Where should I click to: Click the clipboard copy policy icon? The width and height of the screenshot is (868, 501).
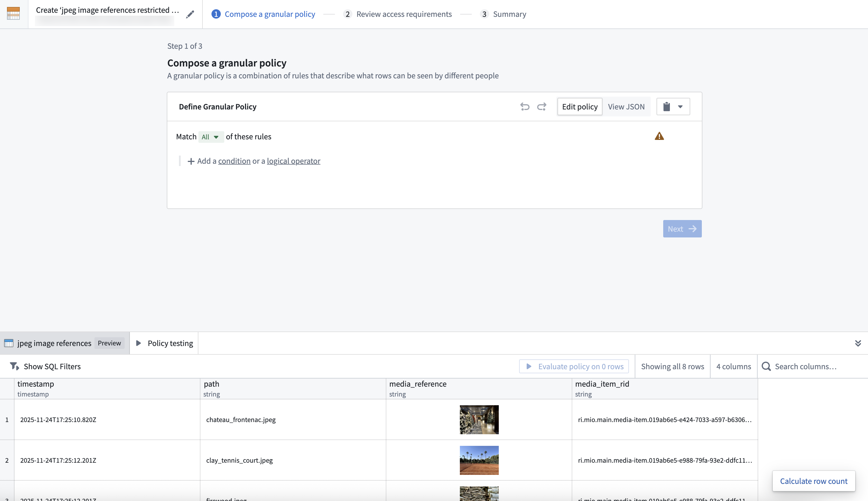[667, 106]
